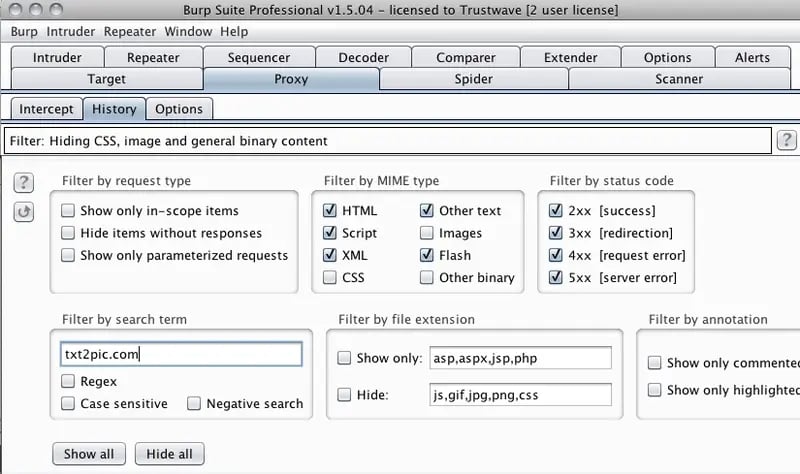Open the Decoder tab
The width and height of the screenshot is (800, 474).
pos(363,57)
